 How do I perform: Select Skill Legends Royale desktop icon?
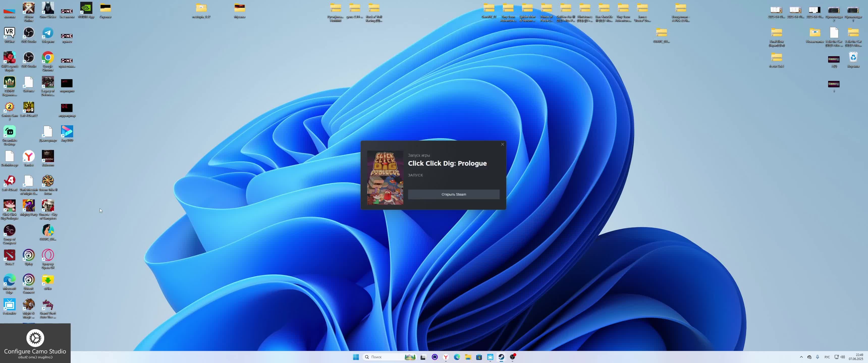tap(9, 61)
